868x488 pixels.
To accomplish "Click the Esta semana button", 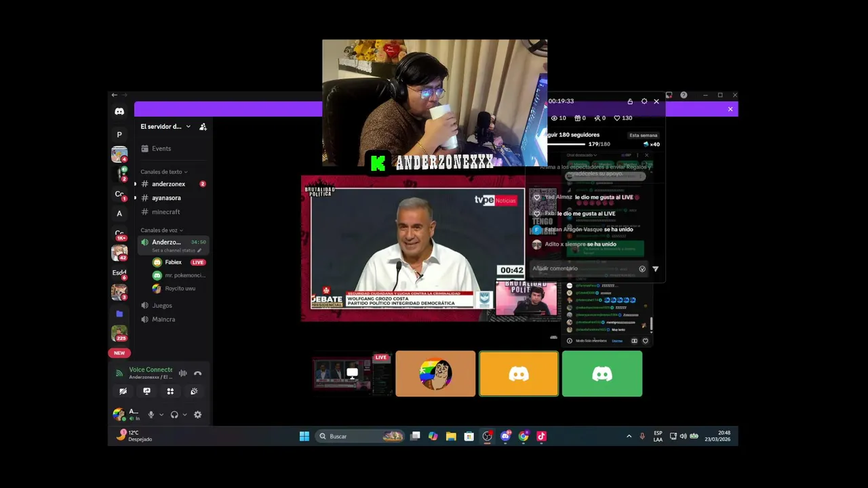I will tap(644, 135).
